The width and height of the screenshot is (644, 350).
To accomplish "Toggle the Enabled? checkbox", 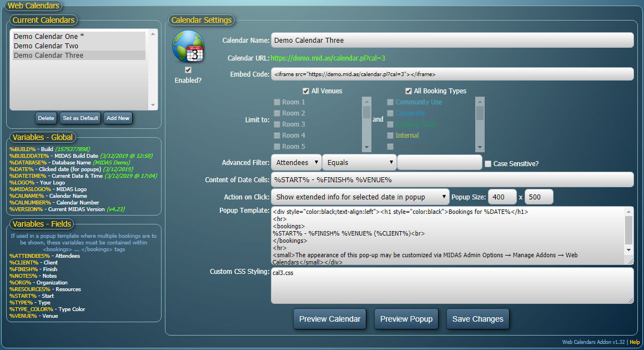I will [x=188, y=70].
